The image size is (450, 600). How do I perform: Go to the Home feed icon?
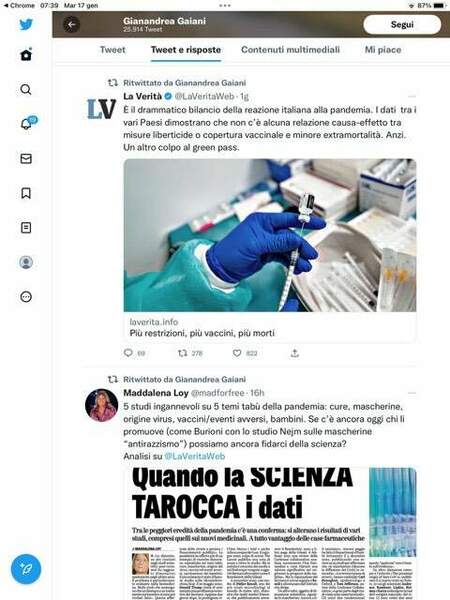26,55
